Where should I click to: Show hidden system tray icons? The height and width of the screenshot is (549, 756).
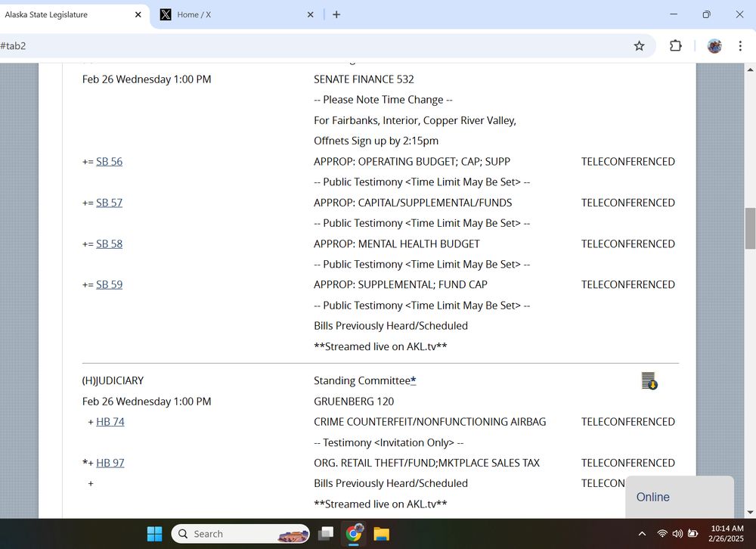click(x=642, y=534)
